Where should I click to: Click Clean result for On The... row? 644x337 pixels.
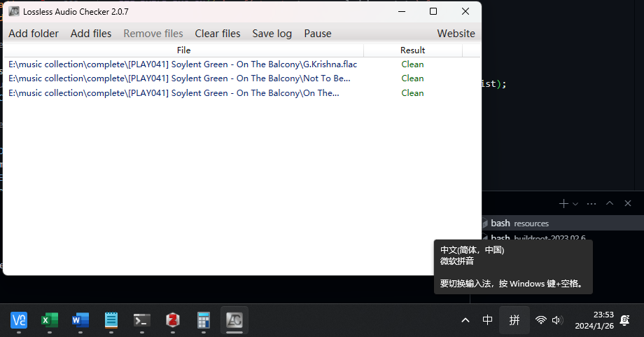tap(412, 93)
